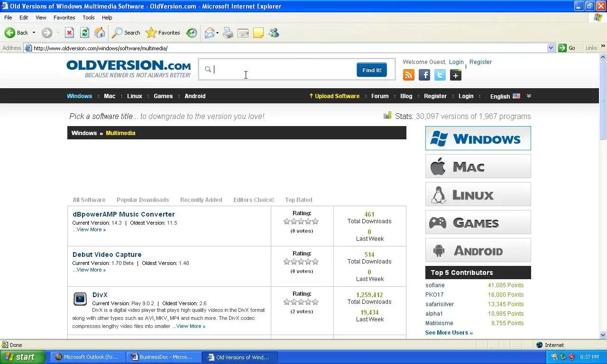Print the page with printer icon
Viewport: 607px width, 364px height.
[228, 33]
